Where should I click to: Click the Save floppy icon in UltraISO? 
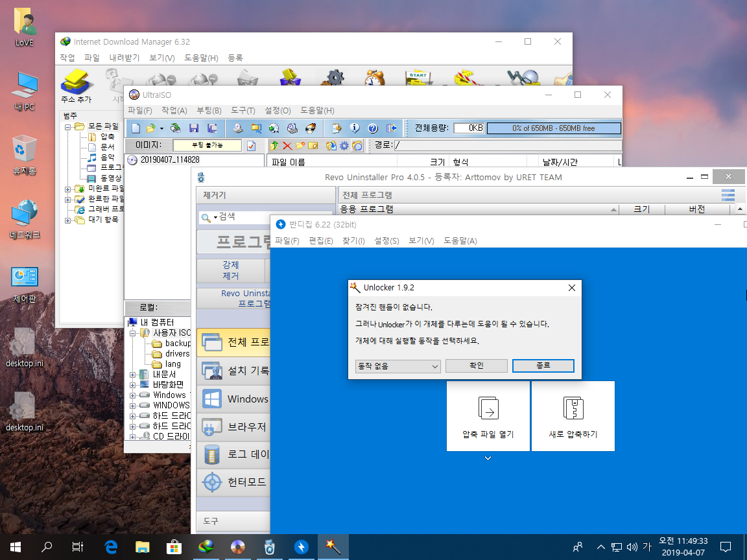tap(194, 128)
